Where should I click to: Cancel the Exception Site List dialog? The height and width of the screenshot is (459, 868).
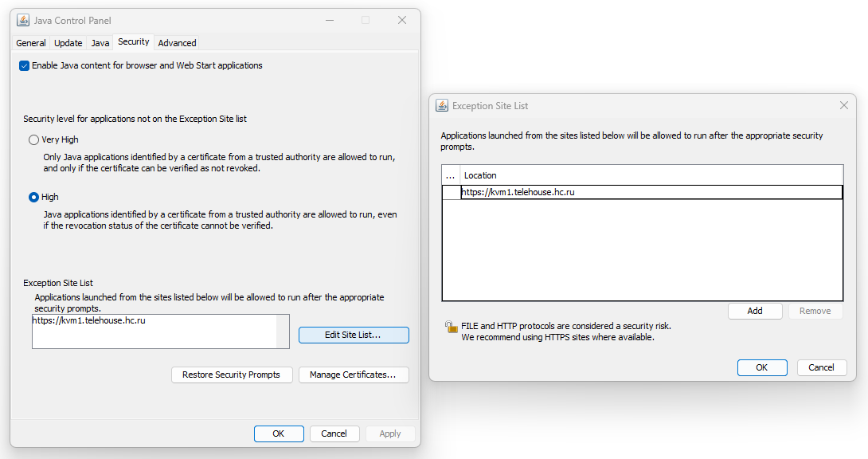[822, 367]
